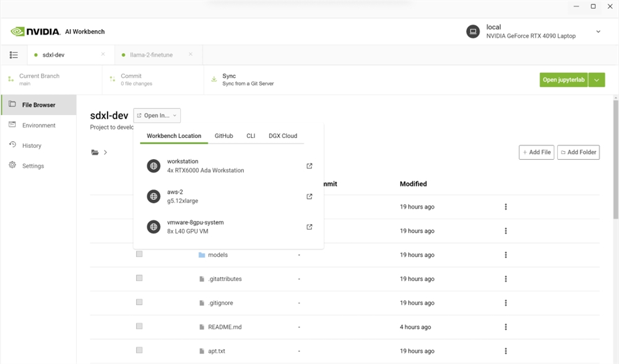619x364 pixels.
Task: Select the .gitignore row checkbox
Action: pos(139,302)
